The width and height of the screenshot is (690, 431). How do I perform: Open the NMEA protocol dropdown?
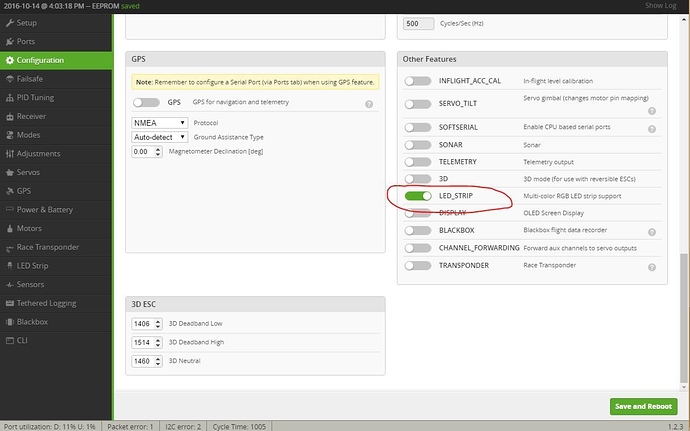click(159, 123)
